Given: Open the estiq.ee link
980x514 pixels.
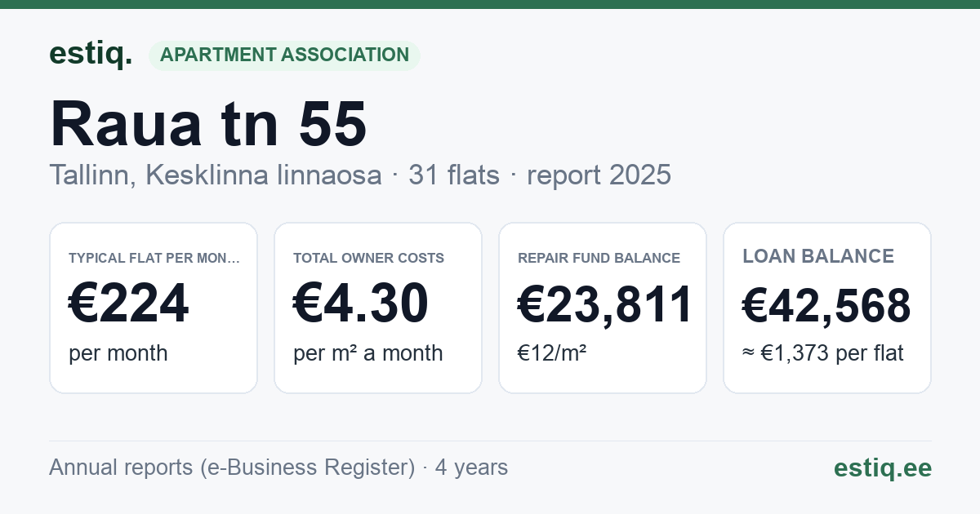Looking at the screenshot, I should [x=882, y=467].
